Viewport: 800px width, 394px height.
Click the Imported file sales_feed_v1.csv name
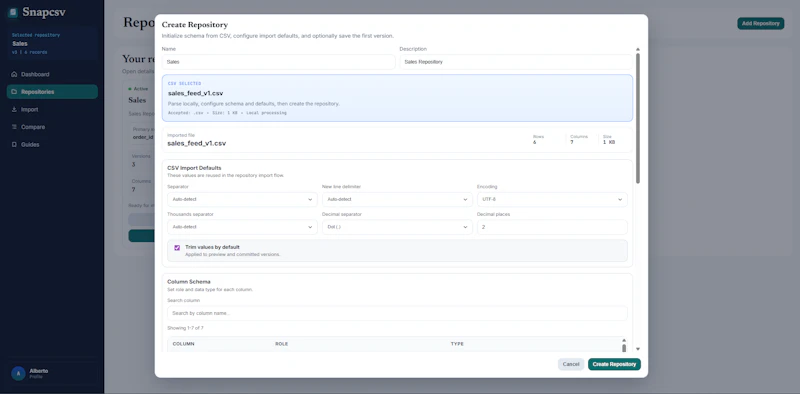click(x=196, y=143)
